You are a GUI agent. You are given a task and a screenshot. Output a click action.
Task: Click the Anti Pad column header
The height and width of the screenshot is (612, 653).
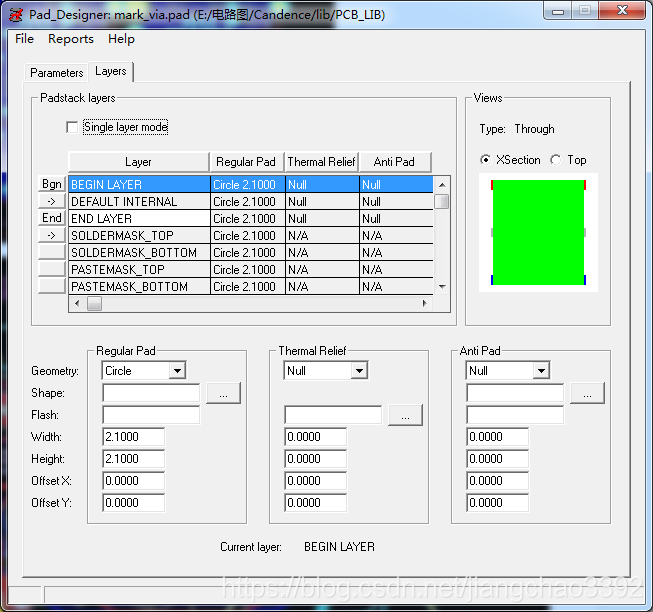tap(394, 162)
